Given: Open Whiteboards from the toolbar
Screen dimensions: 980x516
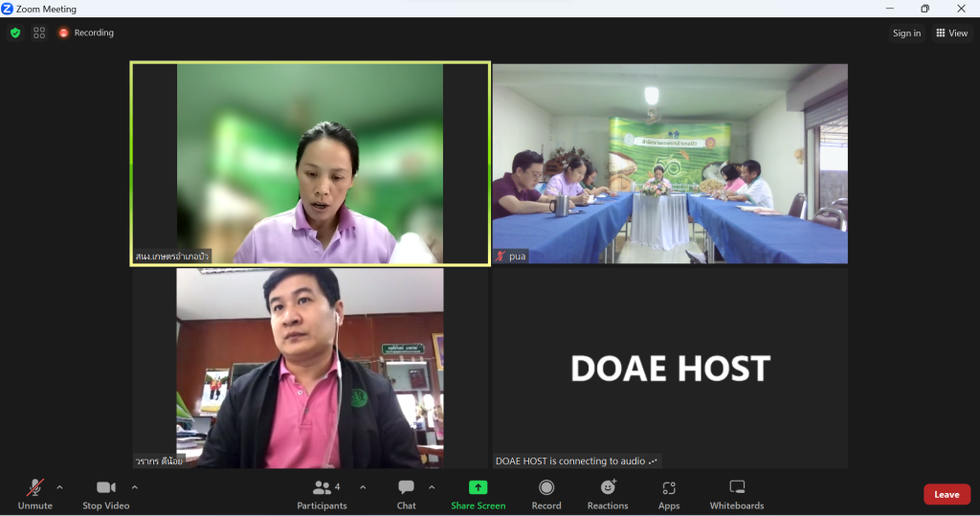Looking at the screenshot, I should coord(737,494).
